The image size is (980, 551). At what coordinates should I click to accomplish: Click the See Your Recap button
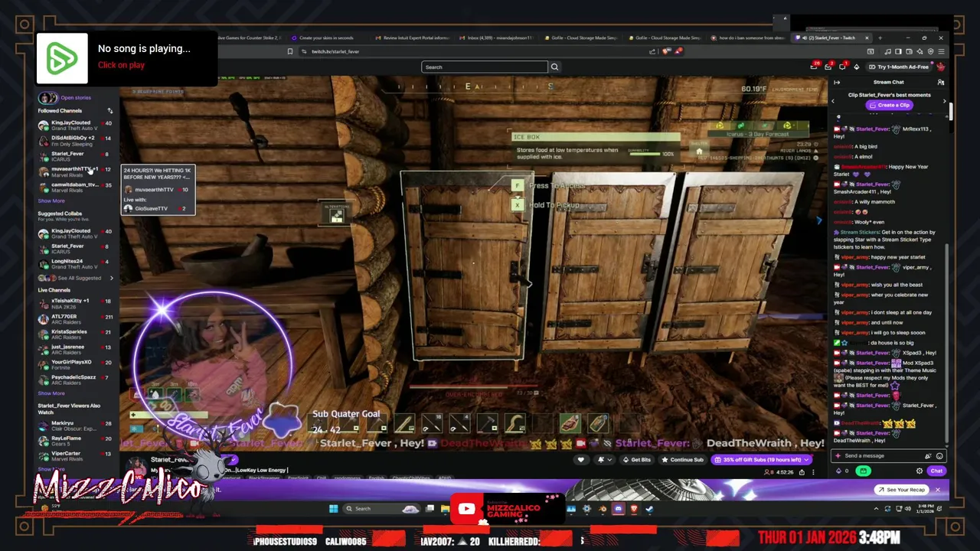tap(901, 490)
